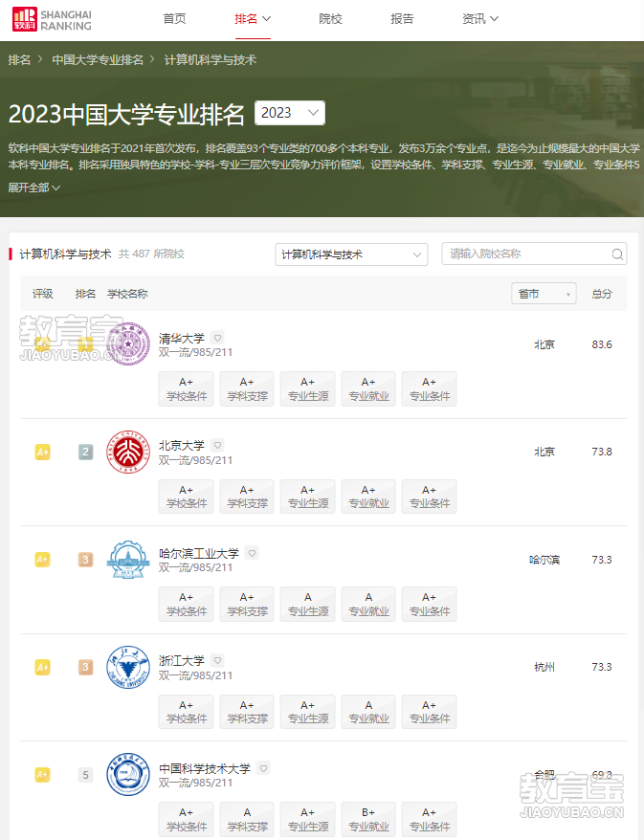The height and width of the screenshot is (840, 644).
Task: Click USTC university logo
Action: 128,775
